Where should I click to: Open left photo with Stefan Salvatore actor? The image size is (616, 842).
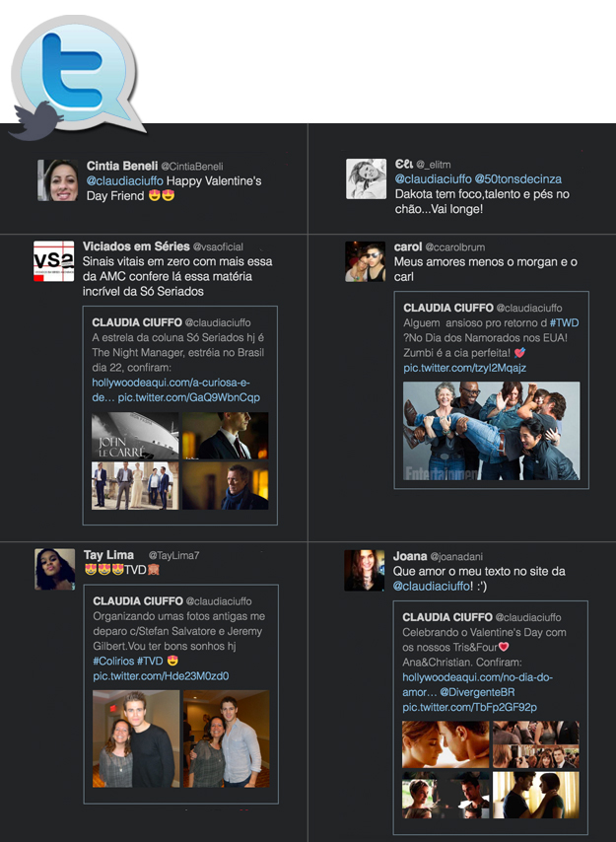pyautogui.click(x=135, y=737)
